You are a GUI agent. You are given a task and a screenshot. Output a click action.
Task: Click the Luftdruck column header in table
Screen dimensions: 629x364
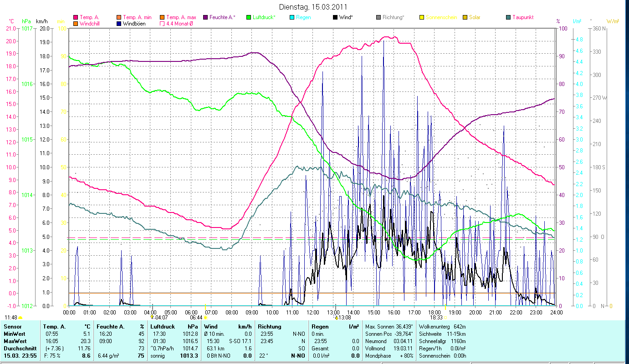(163, 327)
